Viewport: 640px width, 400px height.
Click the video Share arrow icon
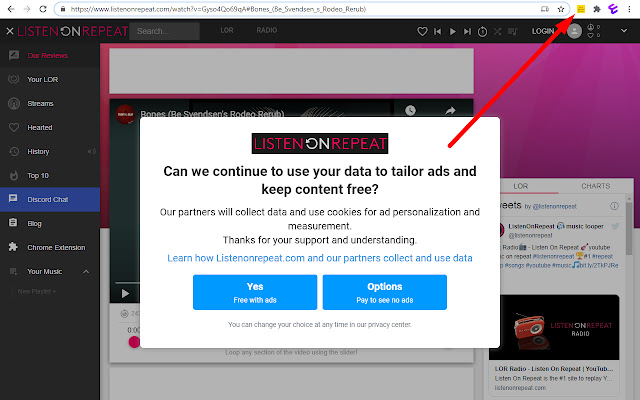coord(450,111)
